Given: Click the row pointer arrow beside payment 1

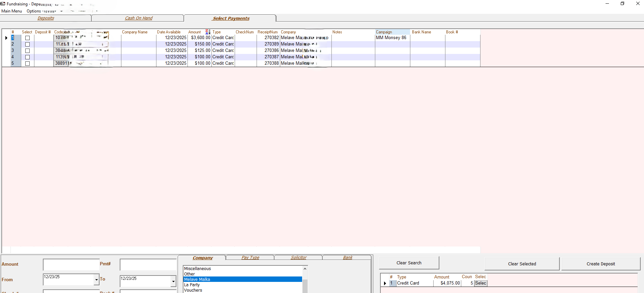Looking at the screenshot, I should 6,38.
